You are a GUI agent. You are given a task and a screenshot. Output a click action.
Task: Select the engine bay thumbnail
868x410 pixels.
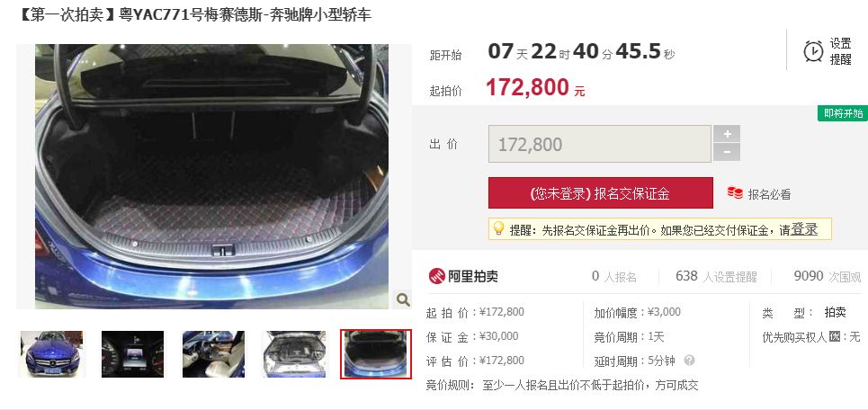294,354
